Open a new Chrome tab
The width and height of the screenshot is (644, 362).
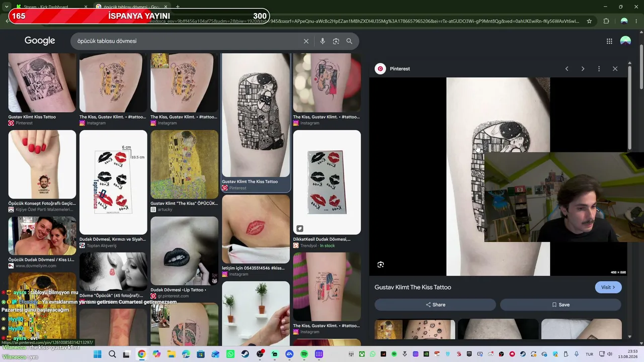coord(178,7)
